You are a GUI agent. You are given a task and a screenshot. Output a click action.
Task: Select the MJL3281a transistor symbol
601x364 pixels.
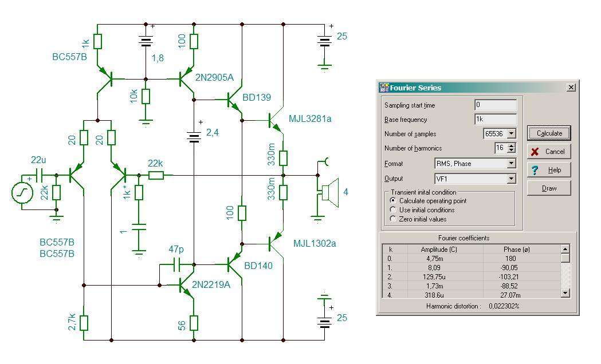pyautogui.click(x=276, y=121)
